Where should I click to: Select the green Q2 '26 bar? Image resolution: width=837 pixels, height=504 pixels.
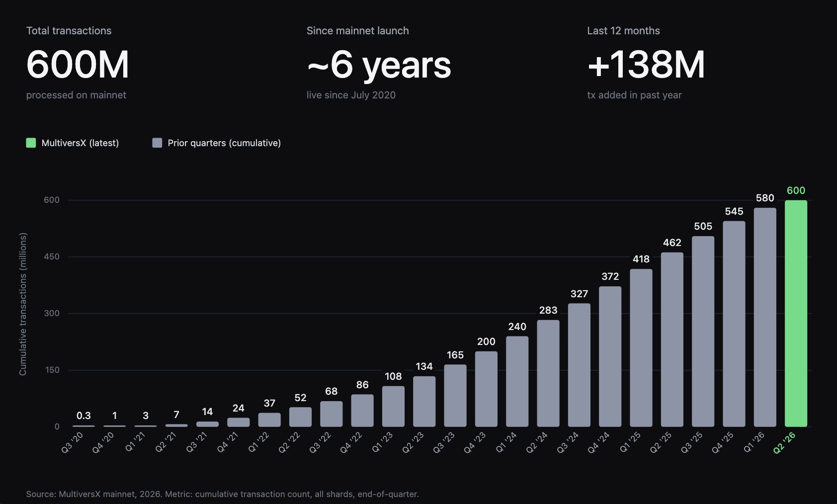(796, 314)
